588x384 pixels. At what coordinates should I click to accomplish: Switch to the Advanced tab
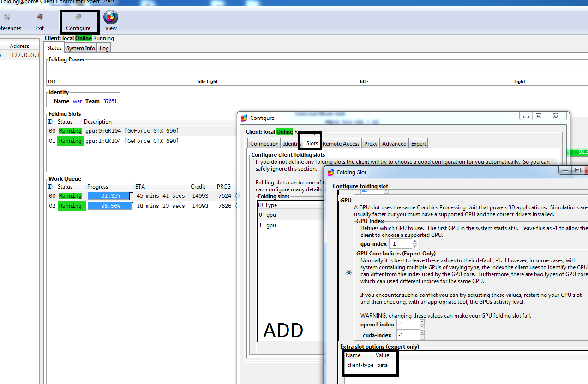pyautogui.click(x=394, y=144)
